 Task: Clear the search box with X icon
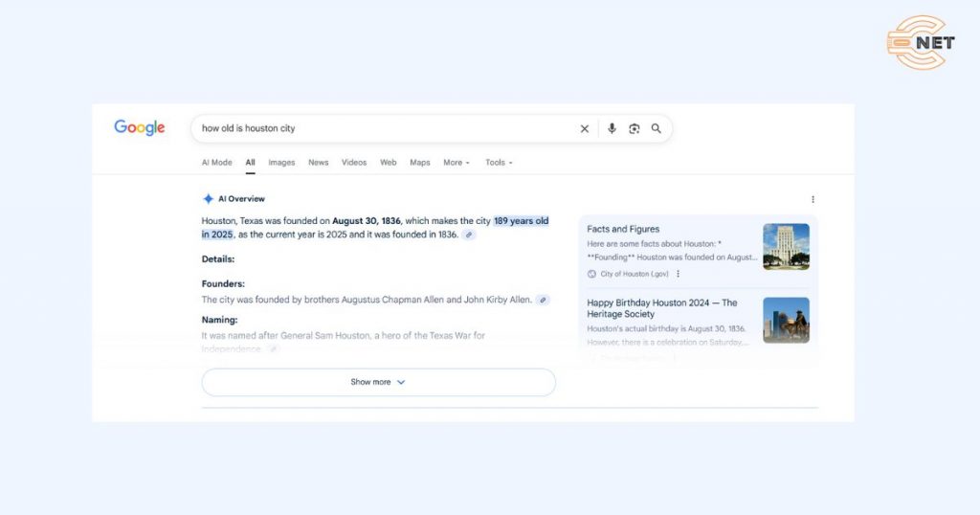tap(585, 129)
